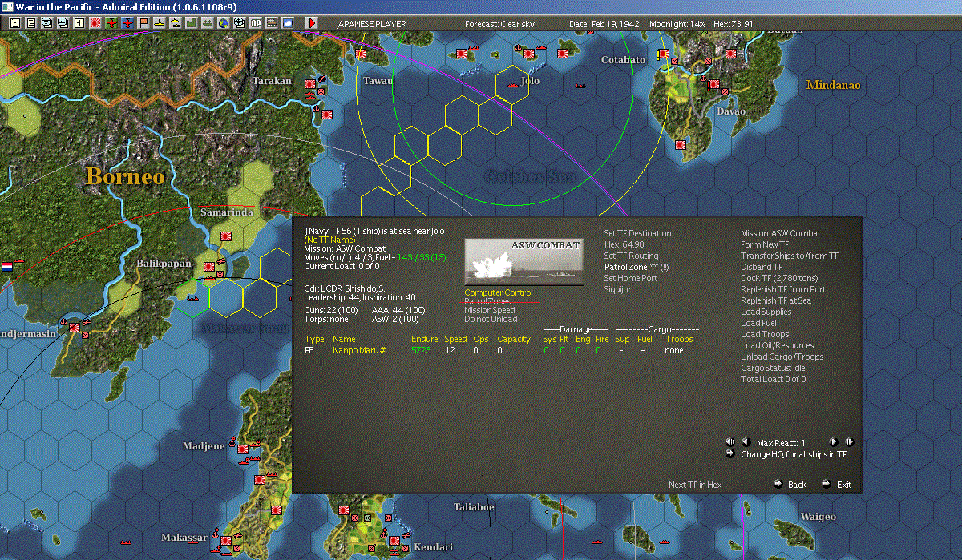Screen dimensions: 962x560
Task: Click the single yellow ship toolbar icon
Action: point(159,23)
